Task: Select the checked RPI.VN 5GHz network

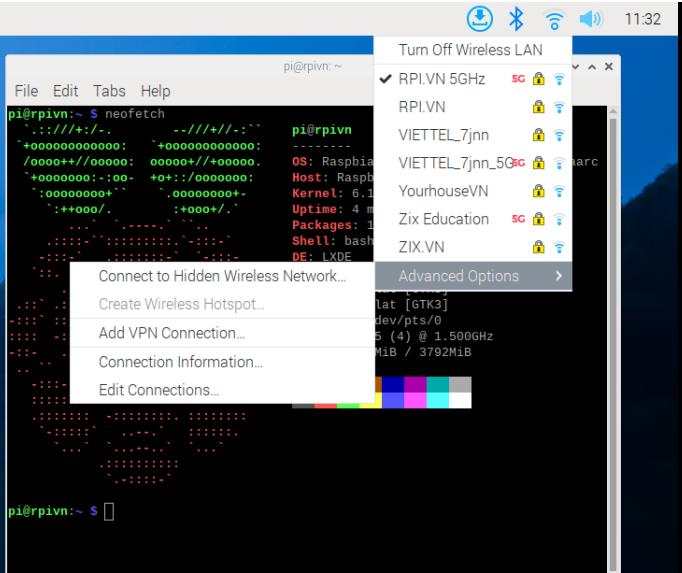Action: [441, 78]
